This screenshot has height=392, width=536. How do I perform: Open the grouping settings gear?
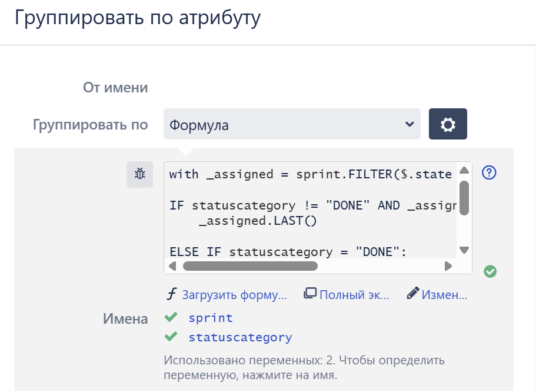pos(448,124)
